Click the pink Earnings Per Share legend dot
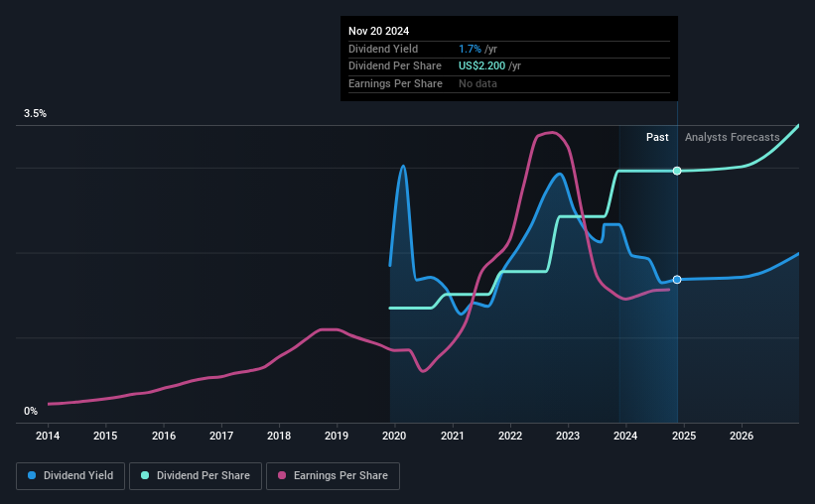815x504 pixels. (x=282, y=475)
